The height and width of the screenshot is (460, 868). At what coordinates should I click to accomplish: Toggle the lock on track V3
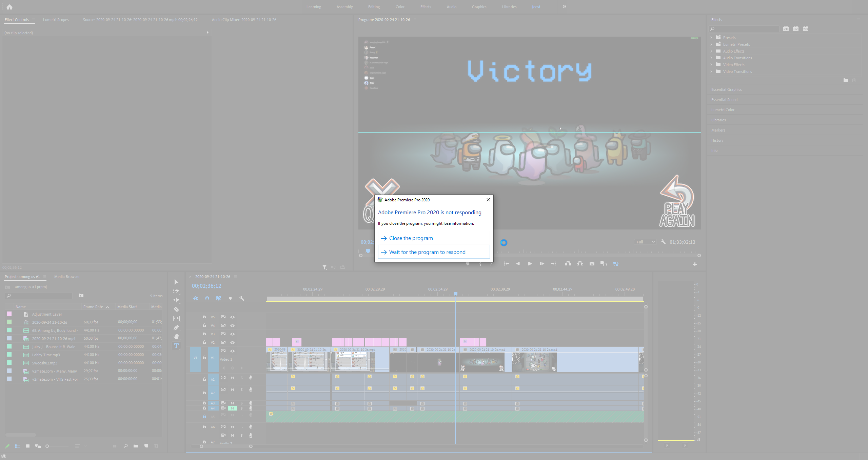click(204, 334)
